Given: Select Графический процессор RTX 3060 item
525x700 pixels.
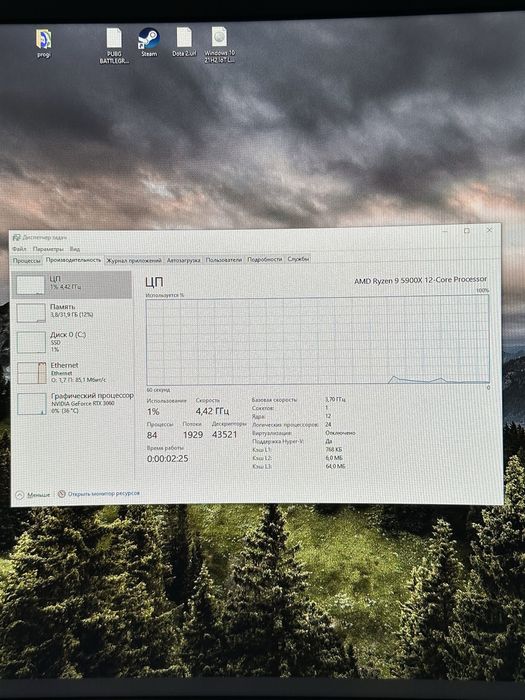Looking at the screenshot, I should (x=72, y=403).
